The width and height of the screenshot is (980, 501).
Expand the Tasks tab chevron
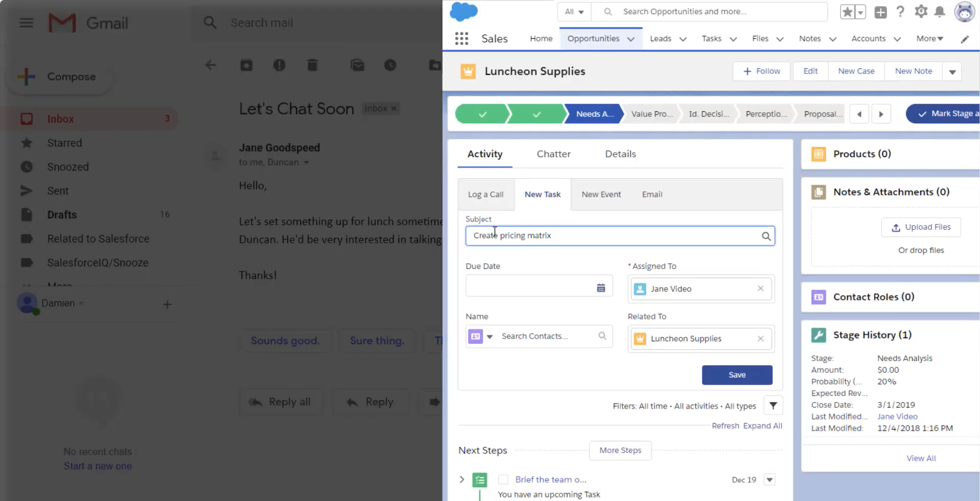(733, 39)
